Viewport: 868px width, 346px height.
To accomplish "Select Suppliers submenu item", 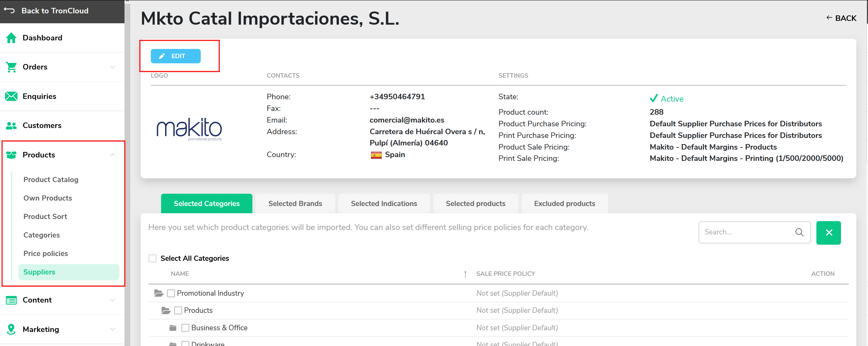I will pyautogui.click(x=69, y=272).
